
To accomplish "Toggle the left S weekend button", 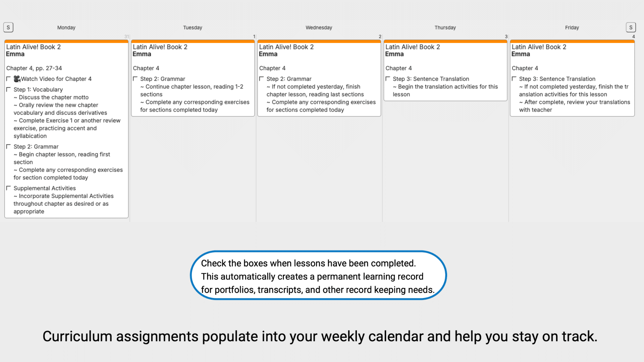I will (8, 27).
